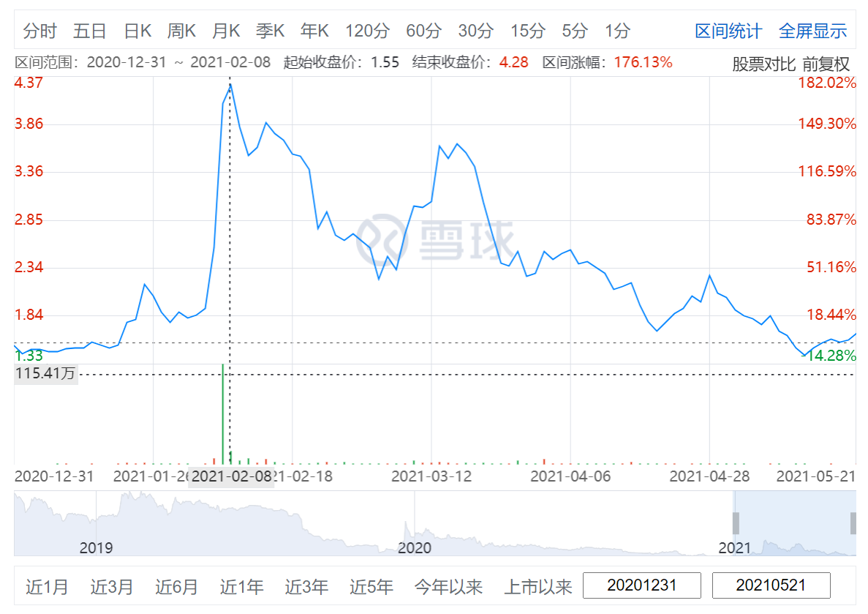868x614 pixels.
Task: Switch to 分时 intraday chart tab
Action: pyautogui.click(x=39, y=31)
